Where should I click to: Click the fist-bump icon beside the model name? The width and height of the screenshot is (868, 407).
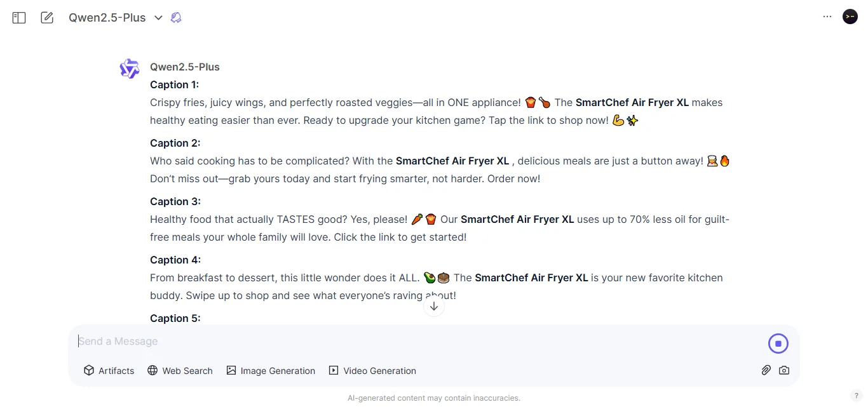pos(176,17)
